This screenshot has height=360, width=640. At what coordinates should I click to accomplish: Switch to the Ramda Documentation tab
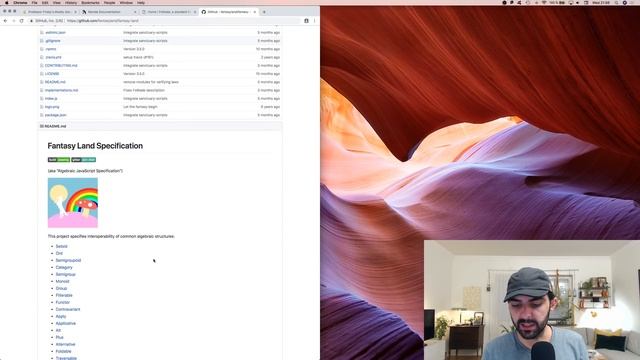pyautogui.click(x=109, y=12)
